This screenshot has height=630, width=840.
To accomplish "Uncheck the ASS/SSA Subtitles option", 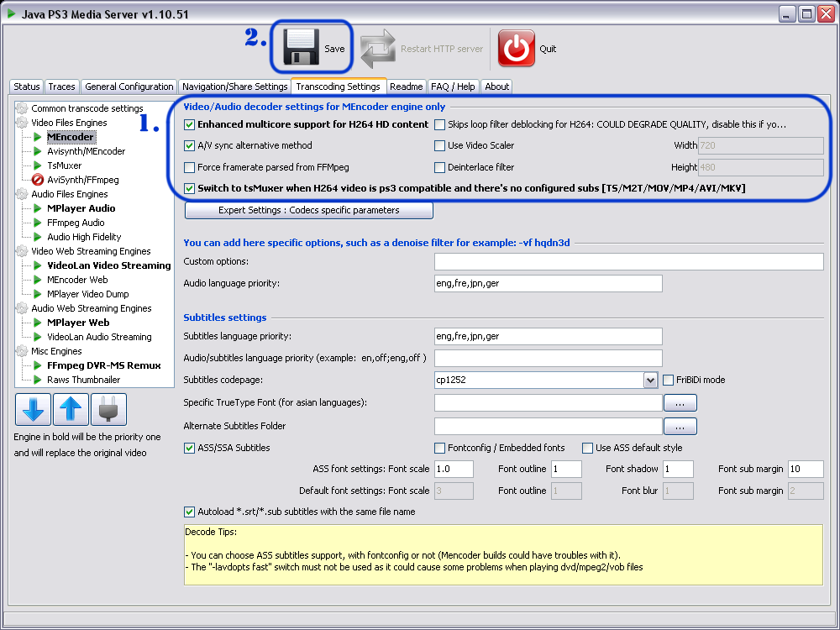I will [189, 448].
